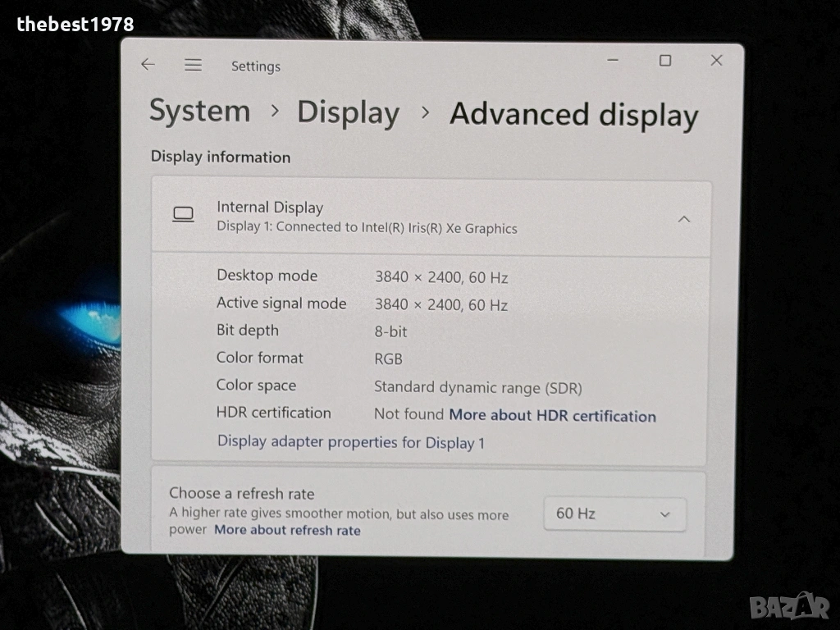The image size is (840, 630).
Task: Click the laptop icon beside Internal Display
Action: pos(183,215)
